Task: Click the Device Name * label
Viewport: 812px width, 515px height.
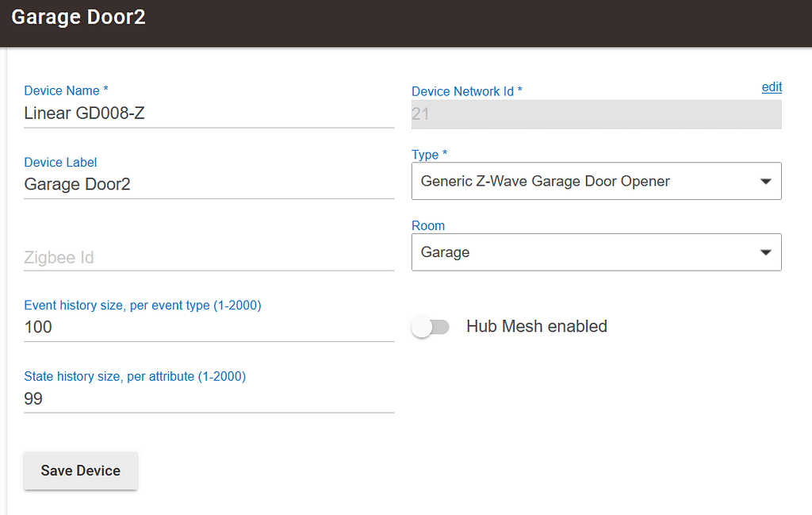Action: [x=66, y=90]
